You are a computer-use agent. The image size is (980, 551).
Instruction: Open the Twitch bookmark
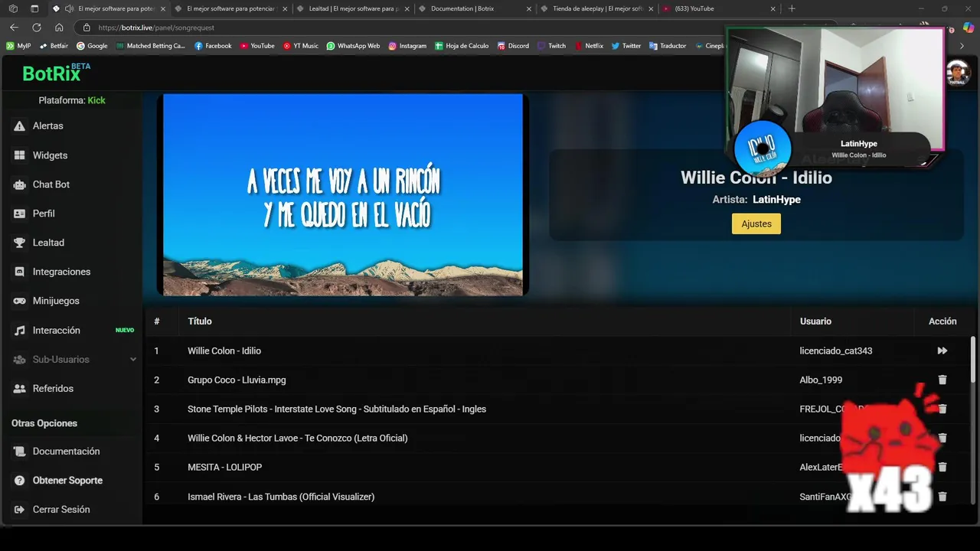551,46
